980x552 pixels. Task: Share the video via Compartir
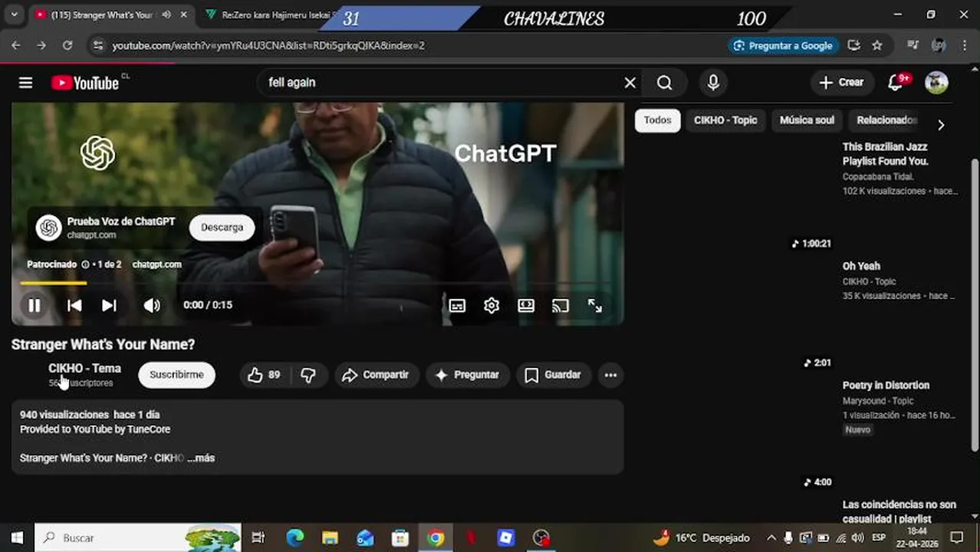[377, 375]
